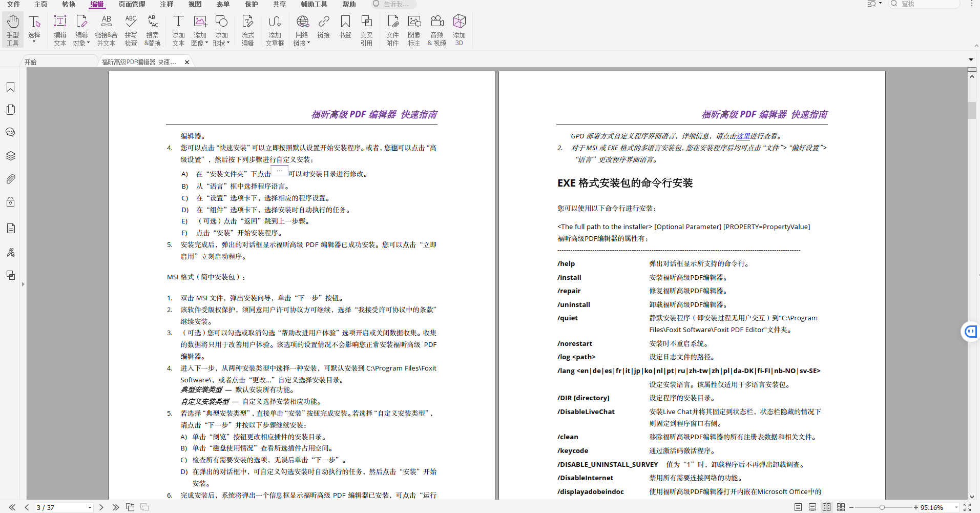Click Add 3D (添加3D) tool

point(460,30)
